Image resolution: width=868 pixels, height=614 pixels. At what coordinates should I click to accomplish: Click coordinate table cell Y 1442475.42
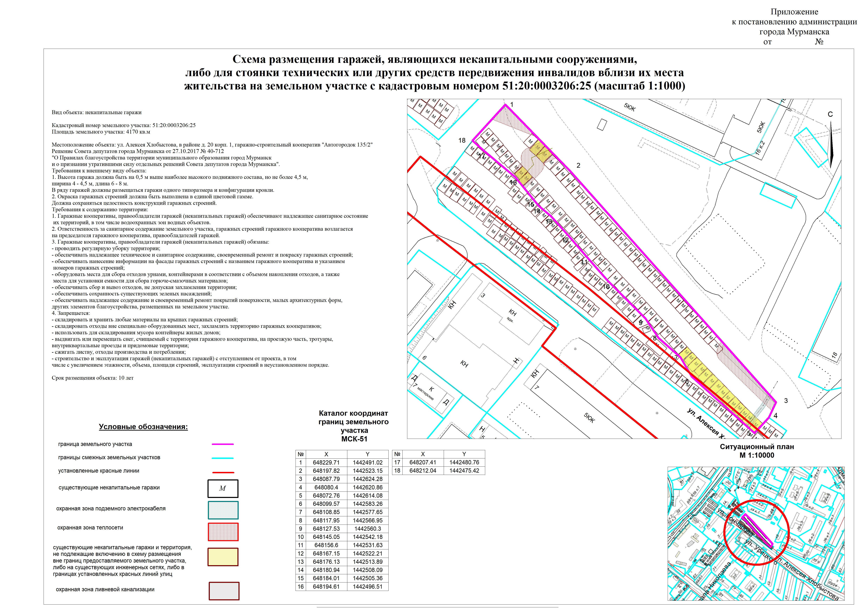(464, 471)
